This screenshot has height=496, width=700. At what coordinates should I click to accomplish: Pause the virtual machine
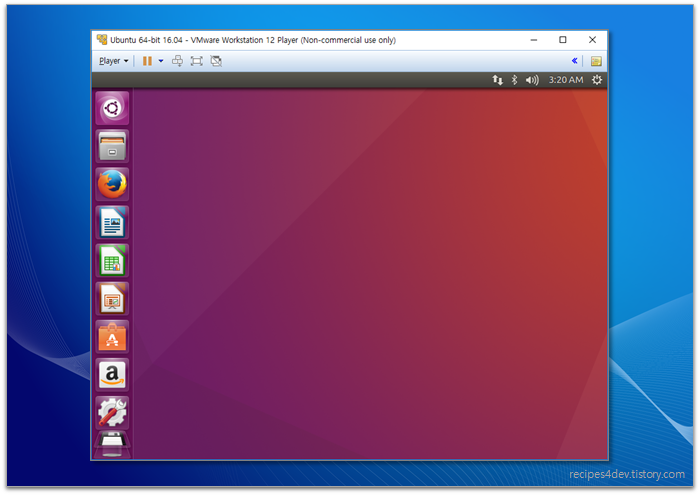tap(147, 61)
